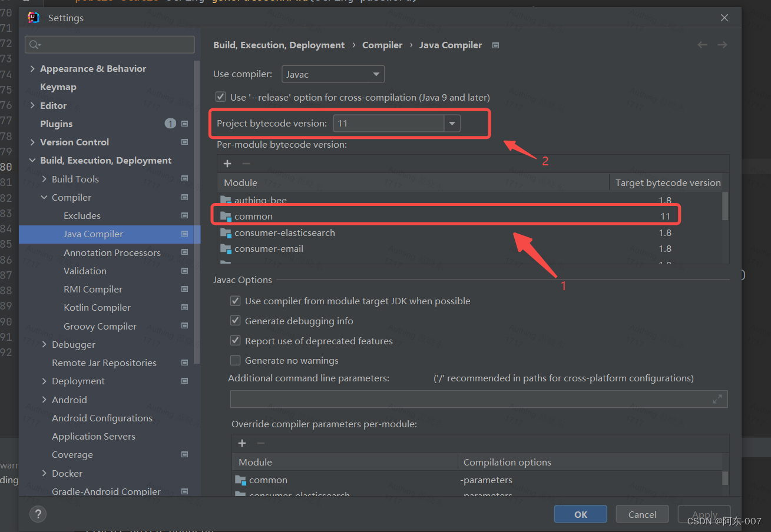Viewport: 771px width, 532px height.
Task: Select the consumer-elasticsearch row in bytecode table
Action: (469, 232)
